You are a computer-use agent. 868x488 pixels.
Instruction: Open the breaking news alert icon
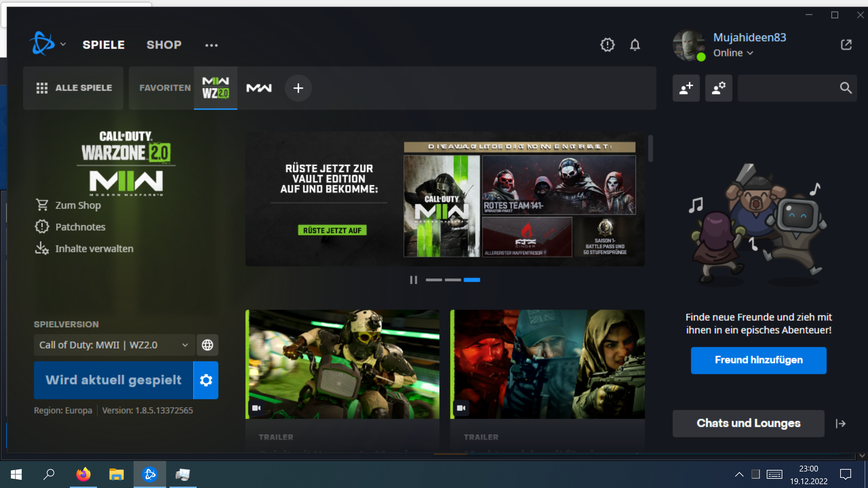tap(607, 45)
